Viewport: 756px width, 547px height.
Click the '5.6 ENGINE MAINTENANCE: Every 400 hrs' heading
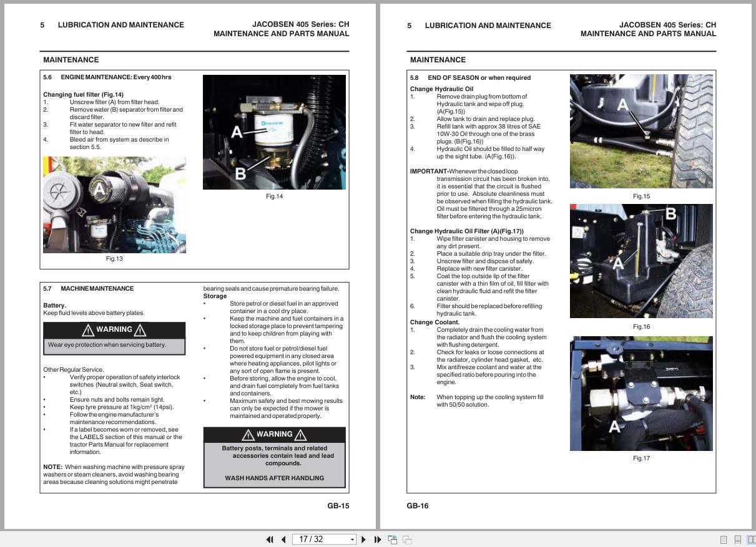tap(107, 77)
